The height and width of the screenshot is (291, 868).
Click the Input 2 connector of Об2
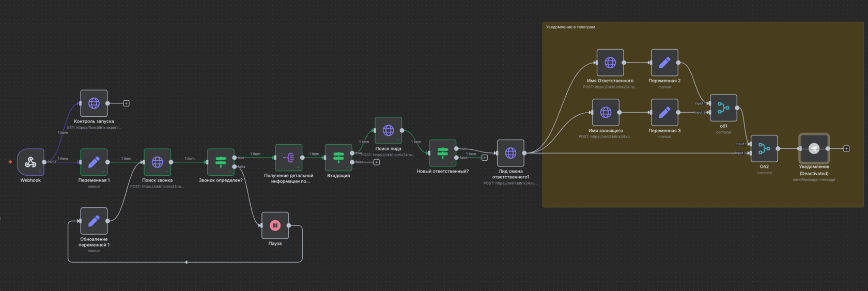750,153
